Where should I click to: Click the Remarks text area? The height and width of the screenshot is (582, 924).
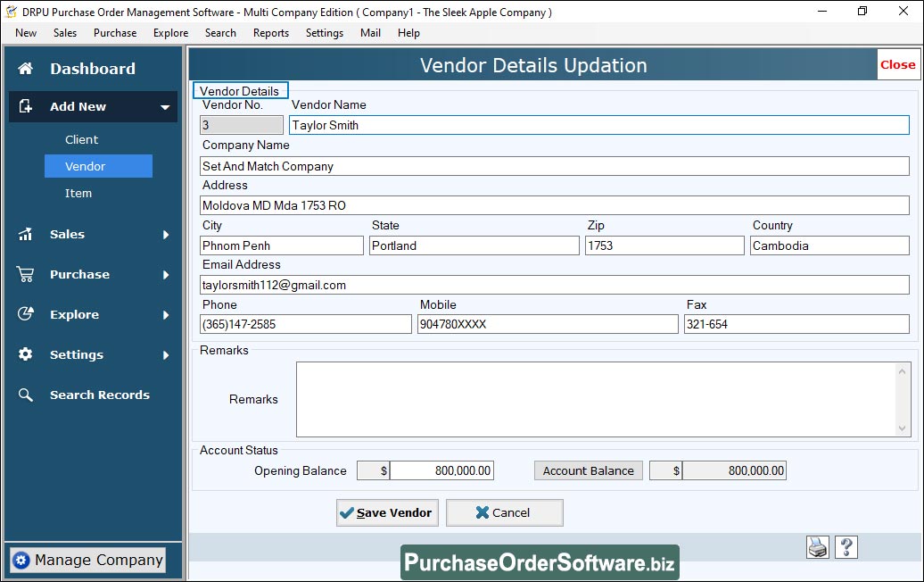point(597,399)
